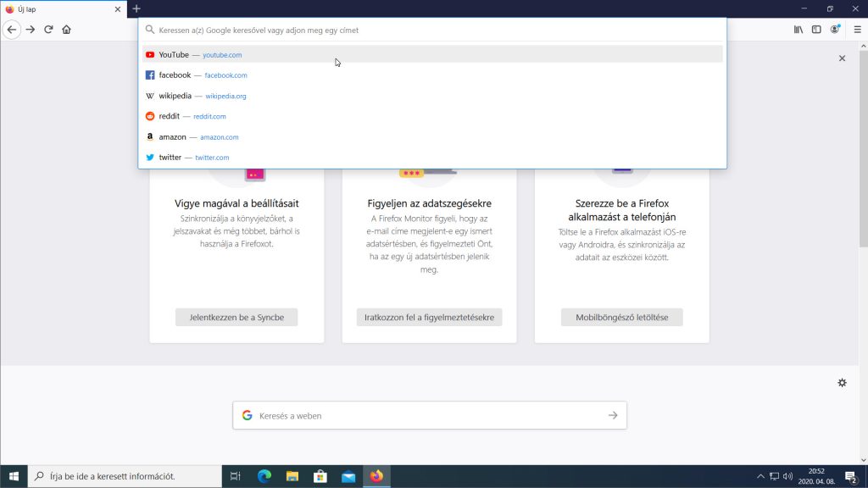Close the 'Új lap' tab
Image resolution: width=868 pixels, height=488 pixels.
click(x=117, y=9)
